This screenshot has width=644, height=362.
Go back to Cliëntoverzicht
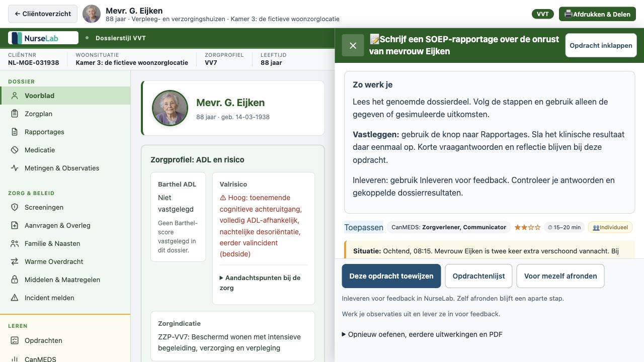coord(43,14)
